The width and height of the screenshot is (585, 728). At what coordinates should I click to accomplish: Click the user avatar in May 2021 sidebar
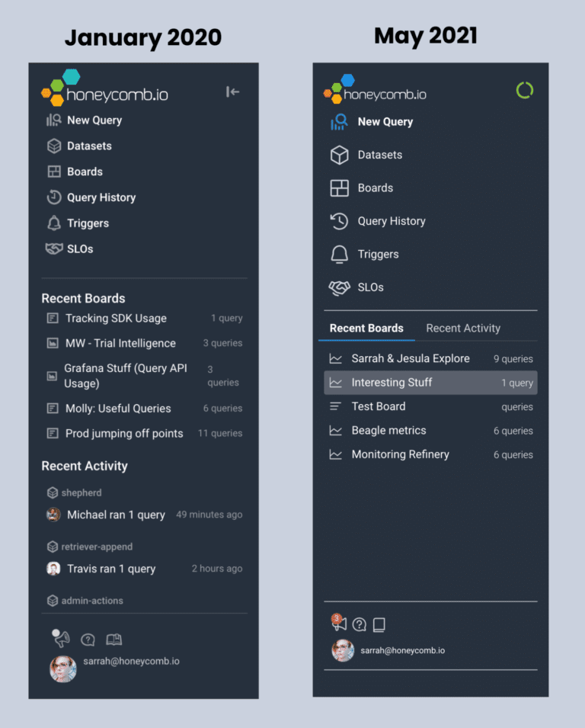(343, 650)
